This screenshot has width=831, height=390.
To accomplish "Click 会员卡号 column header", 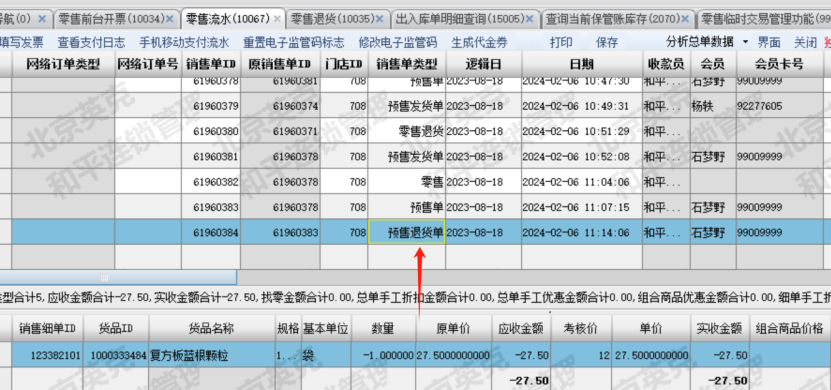I will (779, 64).
